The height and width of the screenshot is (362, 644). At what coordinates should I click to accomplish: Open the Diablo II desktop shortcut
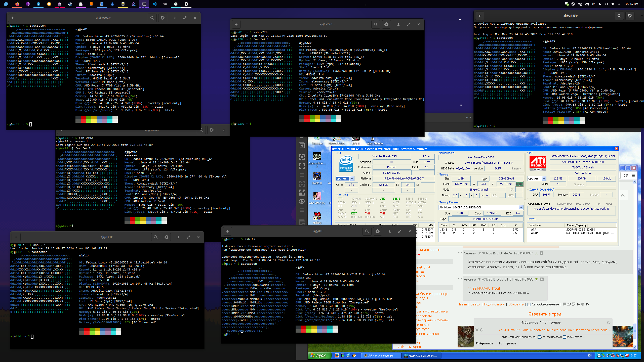[317, 176]
